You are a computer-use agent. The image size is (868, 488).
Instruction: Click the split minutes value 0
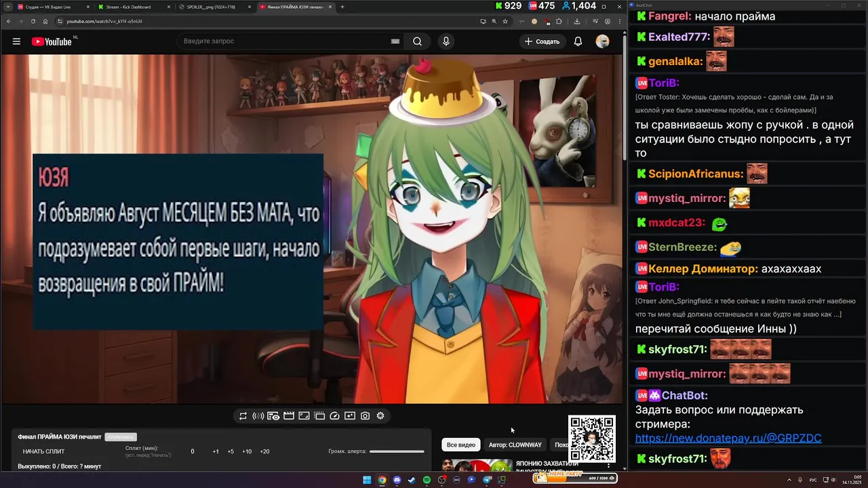coord(193,451)
